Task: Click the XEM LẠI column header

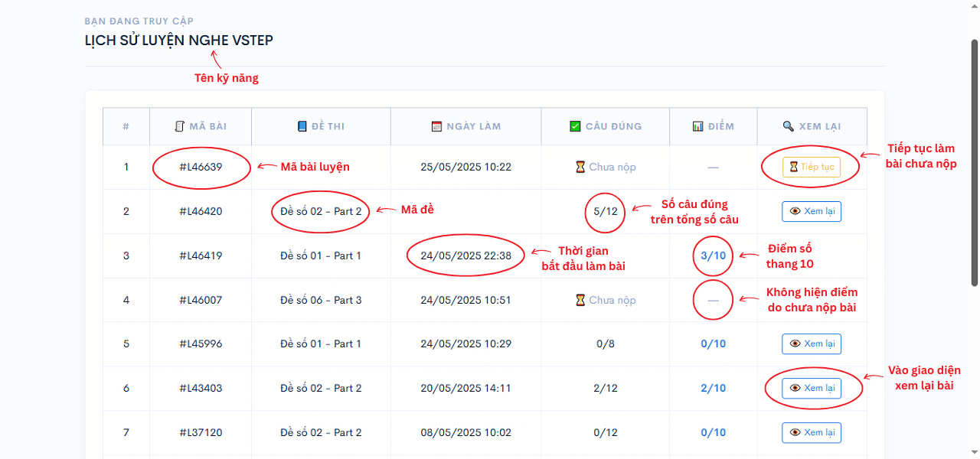Action: pyautogui.click(x=812, y=126)
